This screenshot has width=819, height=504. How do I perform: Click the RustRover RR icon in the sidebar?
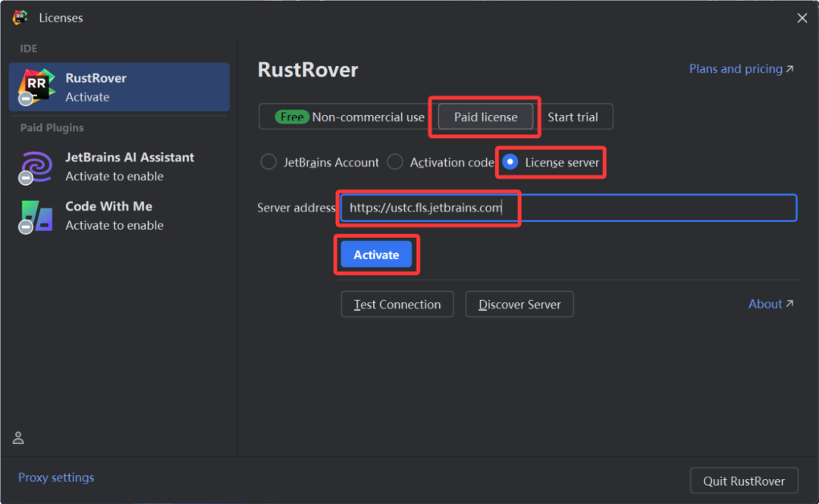coord(36,86)
